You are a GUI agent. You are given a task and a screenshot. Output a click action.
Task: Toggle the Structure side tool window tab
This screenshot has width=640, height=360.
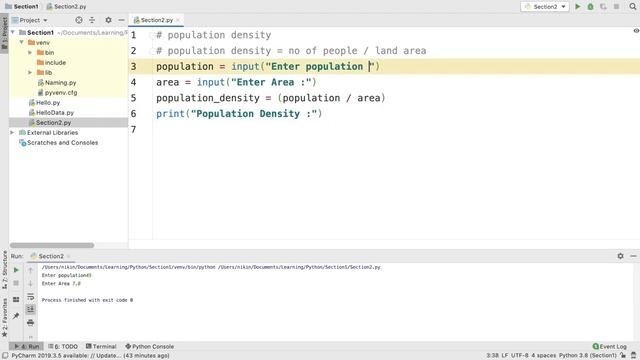click(4, 269)
